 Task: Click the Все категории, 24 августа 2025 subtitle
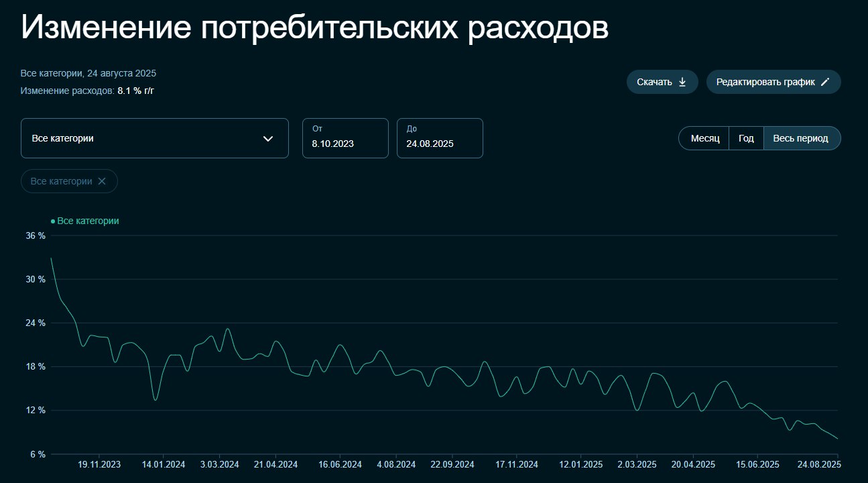click(88, 73)
